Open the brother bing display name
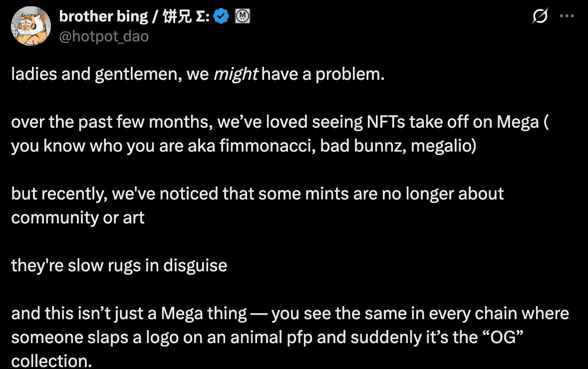Screen dimensions: 588x369 [x=134, y=16]
